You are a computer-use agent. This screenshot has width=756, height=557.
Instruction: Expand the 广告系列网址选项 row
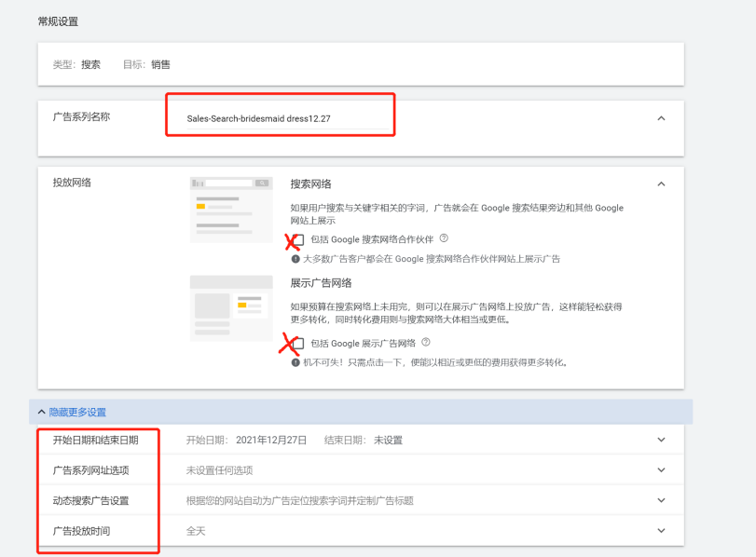tap(661, 469)
